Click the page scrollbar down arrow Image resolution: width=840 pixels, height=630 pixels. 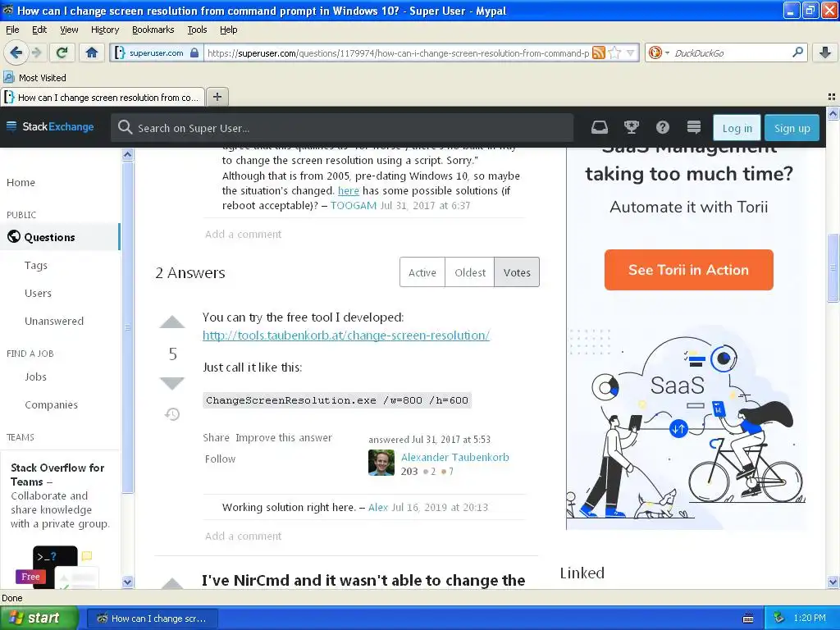tap(833, 582)
